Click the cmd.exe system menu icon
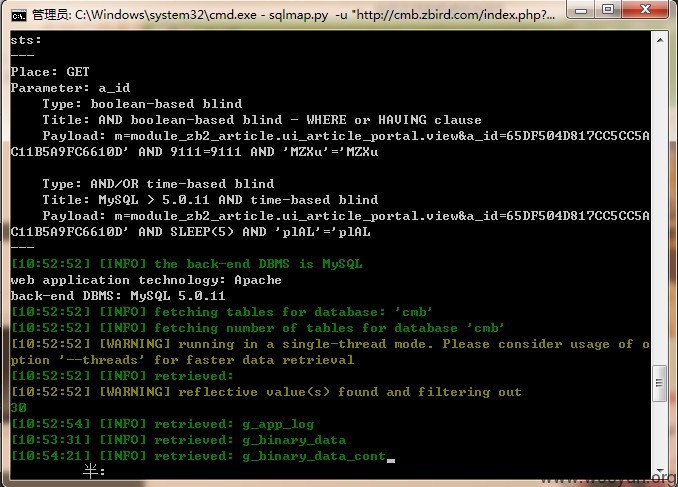 [x=19, y=16]
